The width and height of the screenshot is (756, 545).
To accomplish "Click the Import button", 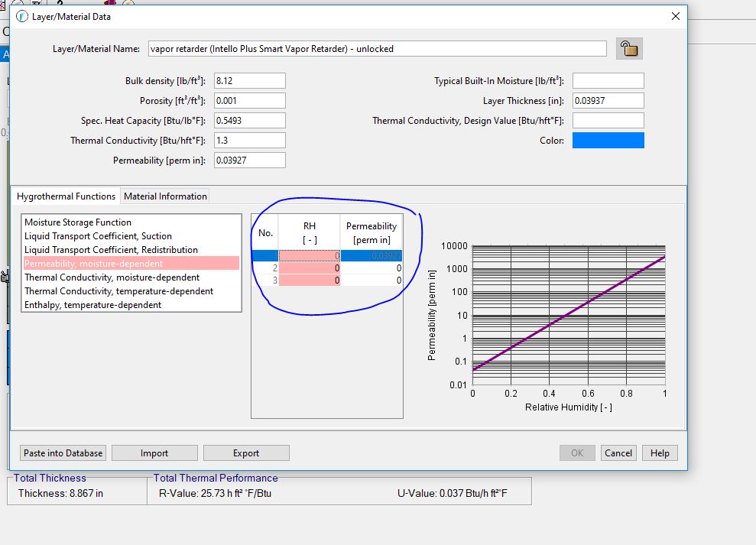I will pyautogui.click(x=154, y=453).
